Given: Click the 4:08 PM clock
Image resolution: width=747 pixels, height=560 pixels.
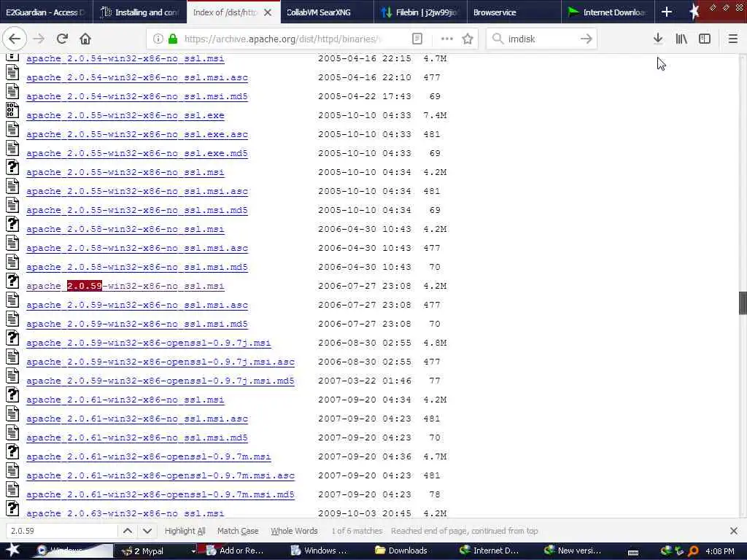Looking at the screenshot, I should click(720, 551).
